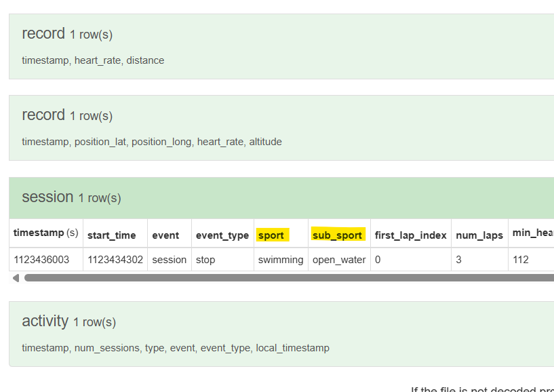554x392 pixels.
Task: Click the min heart rate value 112
Action: [x=521, y=260]
